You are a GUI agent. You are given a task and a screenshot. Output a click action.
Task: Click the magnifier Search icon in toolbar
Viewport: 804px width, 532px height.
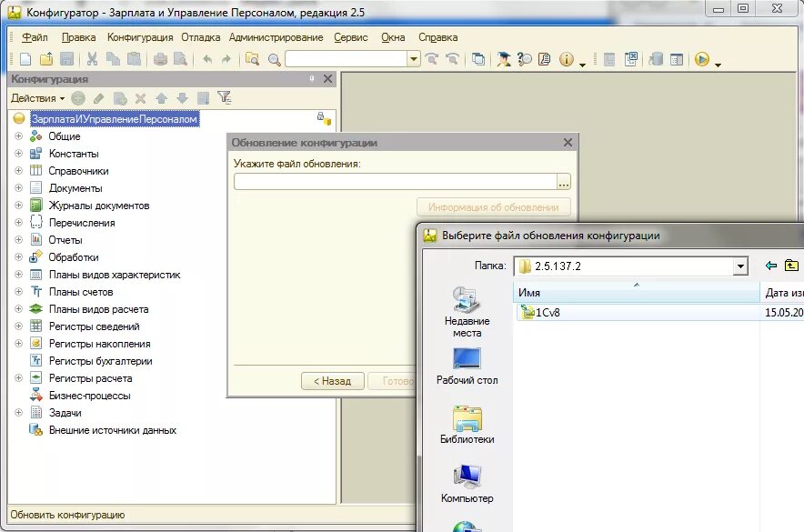click(275, 60)
